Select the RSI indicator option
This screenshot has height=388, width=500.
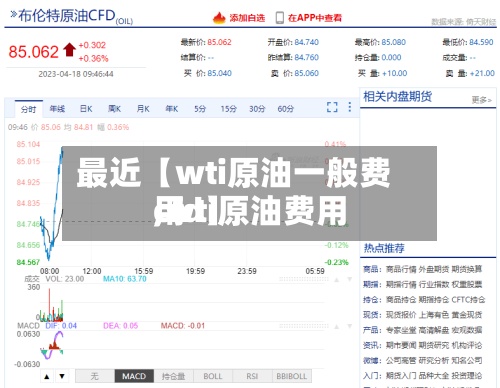coord(252,376)
